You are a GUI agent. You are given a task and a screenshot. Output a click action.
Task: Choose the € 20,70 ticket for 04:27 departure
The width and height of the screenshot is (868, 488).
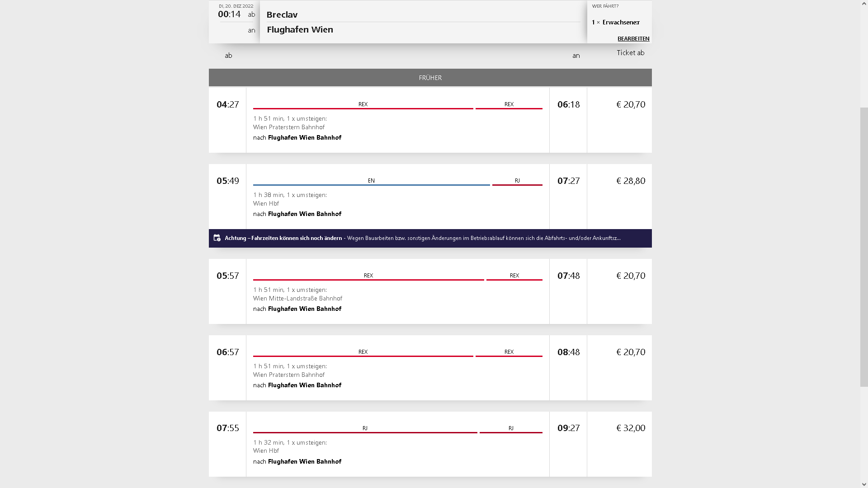coord(630,105)
